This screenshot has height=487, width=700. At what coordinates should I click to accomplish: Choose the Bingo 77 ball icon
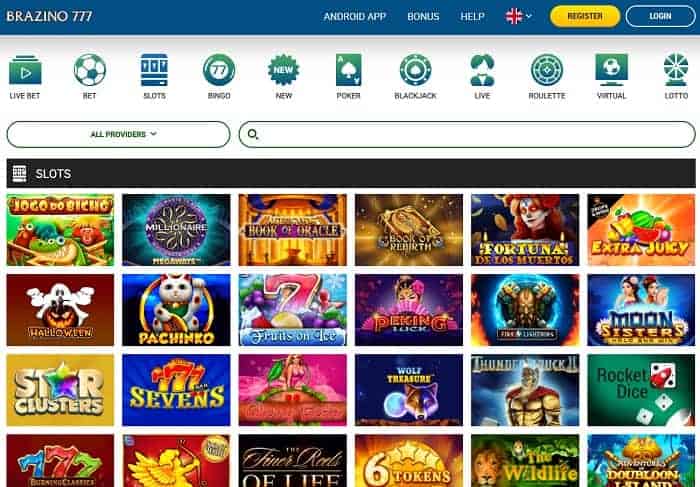tap(219, 70)
